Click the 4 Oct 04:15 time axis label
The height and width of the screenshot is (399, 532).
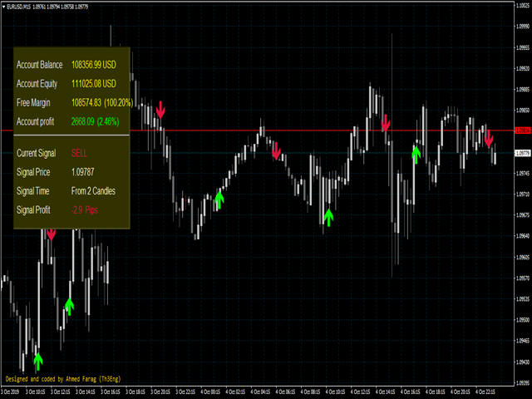click(x=260, y=392)
